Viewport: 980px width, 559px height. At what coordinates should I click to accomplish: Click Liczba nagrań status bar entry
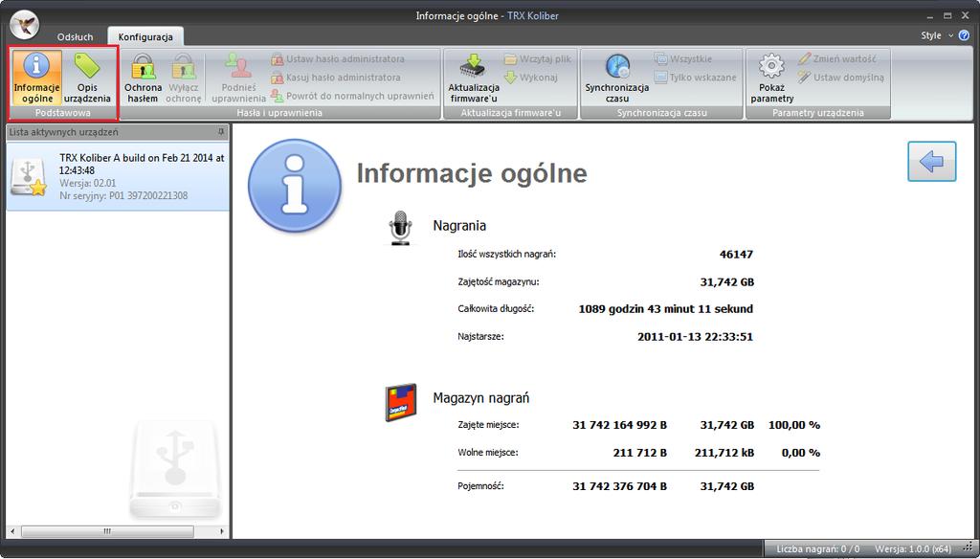coord(817,549)
